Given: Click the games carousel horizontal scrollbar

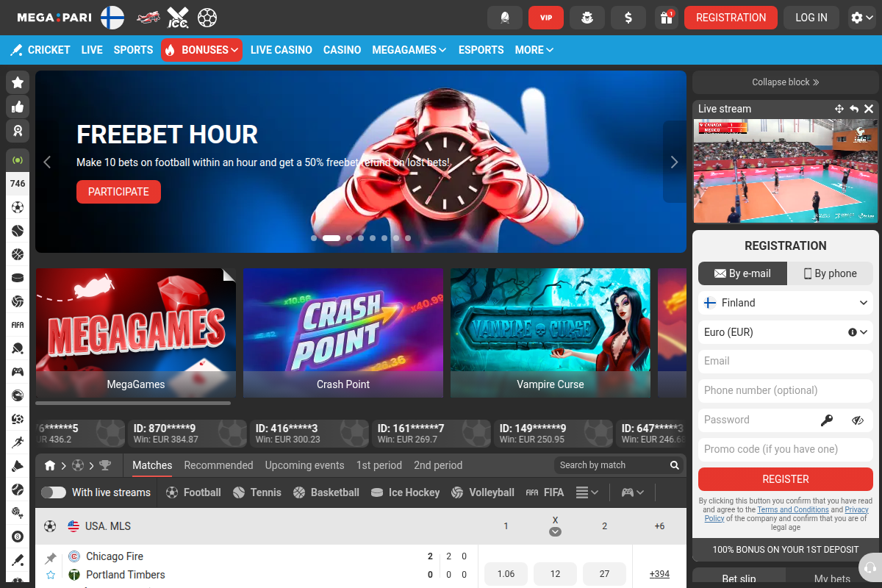Looking at the screenshot, I should [x=133, y=403].
